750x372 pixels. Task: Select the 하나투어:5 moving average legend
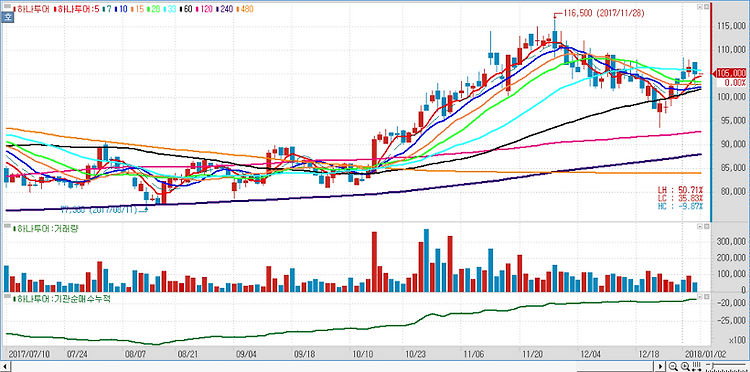point(78,9)
